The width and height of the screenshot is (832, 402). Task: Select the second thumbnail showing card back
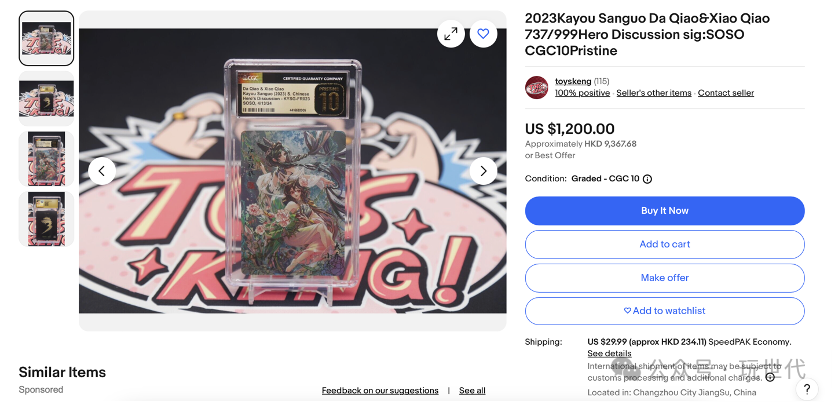[46, 99]
